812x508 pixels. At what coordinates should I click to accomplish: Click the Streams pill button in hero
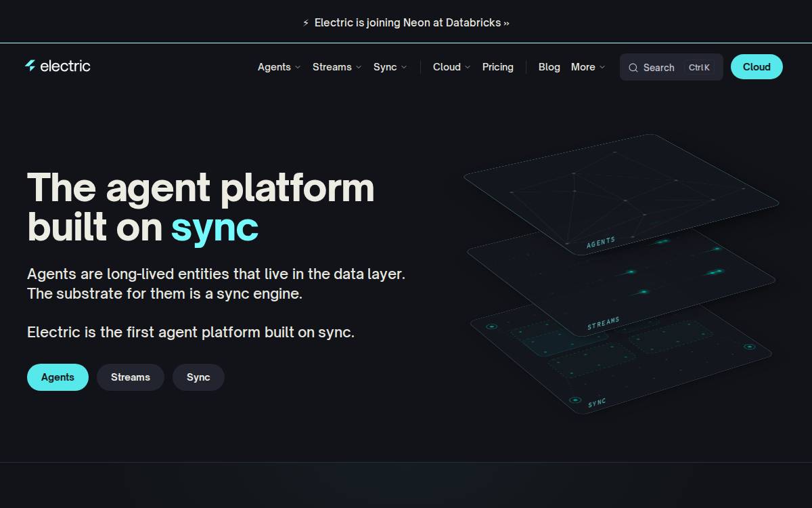[131, 377]
